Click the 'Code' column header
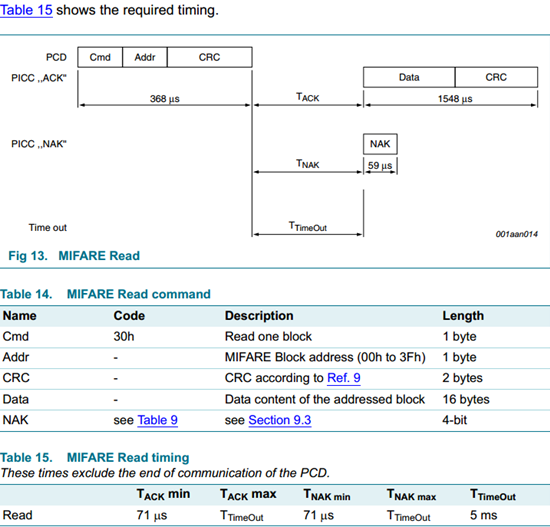550x527 pixels. click(129, 316)
